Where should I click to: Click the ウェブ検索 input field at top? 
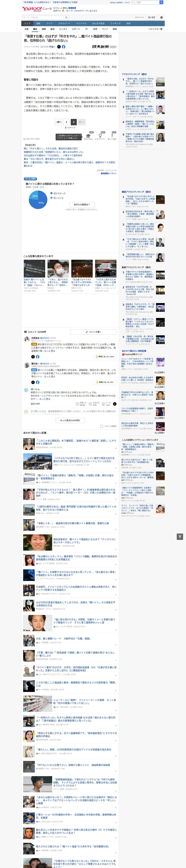[x=145, y=2]
